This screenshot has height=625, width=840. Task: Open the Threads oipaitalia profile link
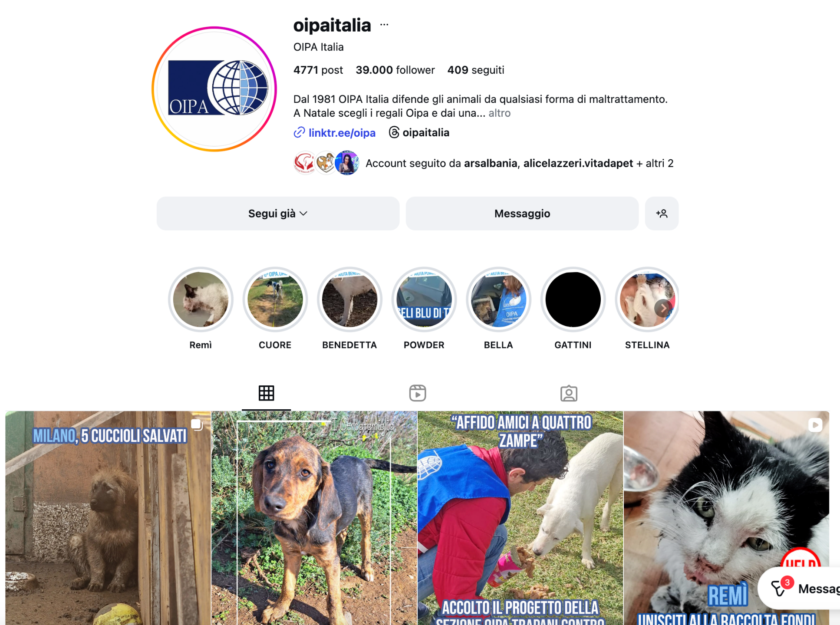[419, 132]
